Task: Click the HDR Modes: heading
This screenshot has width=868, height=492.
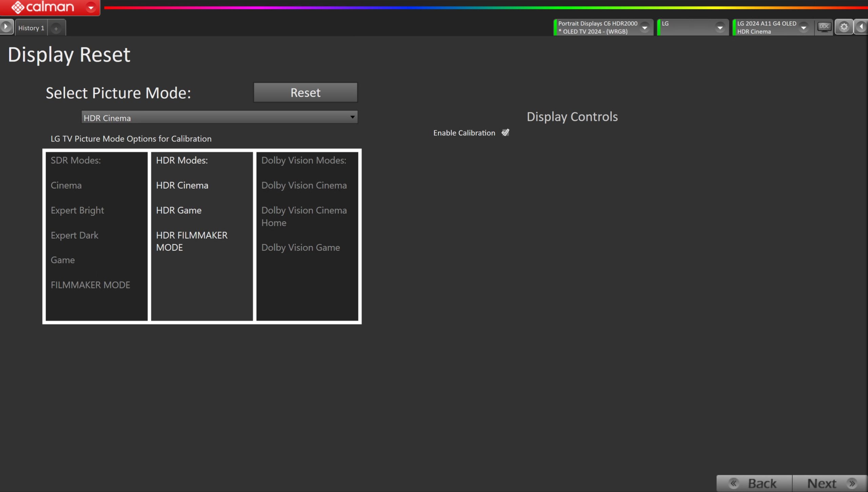Action: (182, 160)
